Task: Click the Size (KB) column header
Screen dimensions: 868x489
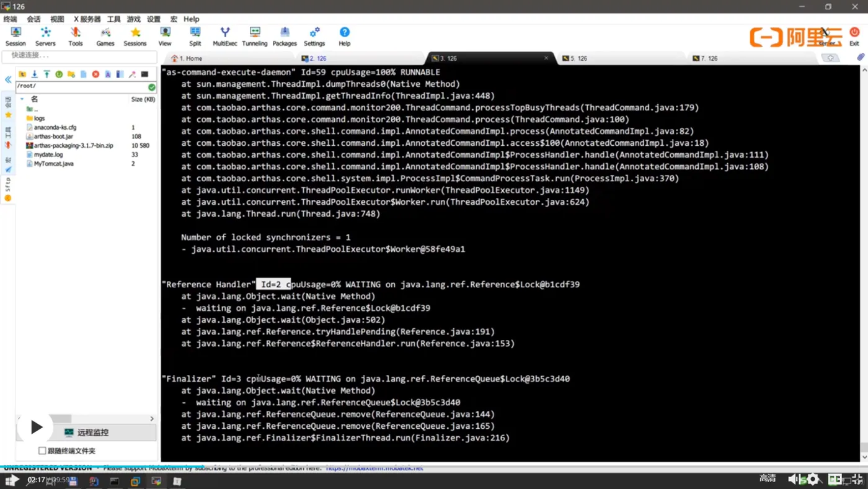Action: [x=143, y=99]
